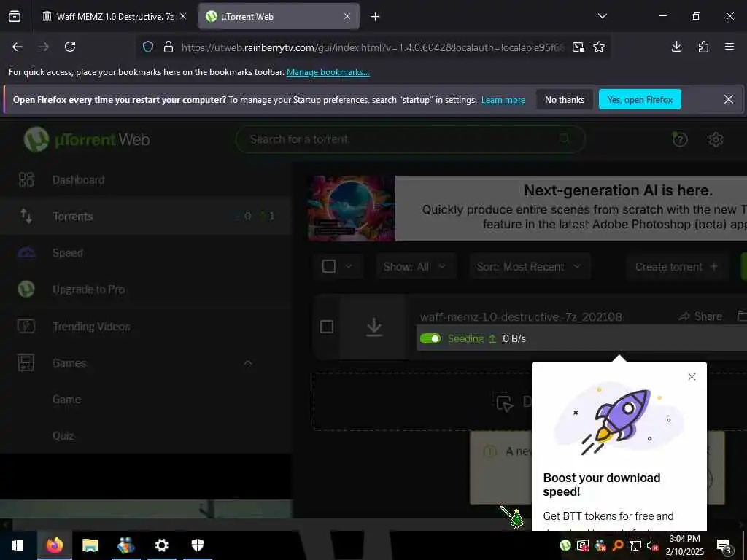The image size is (747, 560).
Task: Open Windows Security shield on taskbar
Action: tap(198, 545)
